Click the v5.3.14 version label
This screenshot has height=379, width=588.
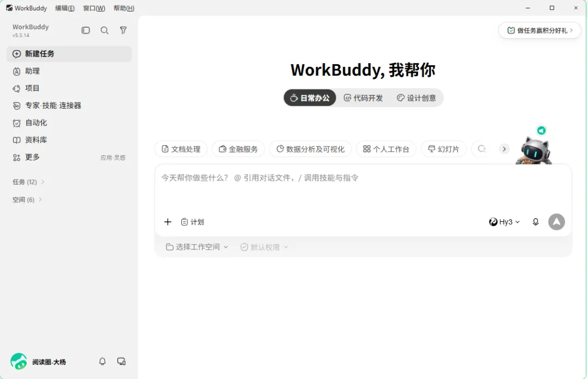tap(21, 35)
